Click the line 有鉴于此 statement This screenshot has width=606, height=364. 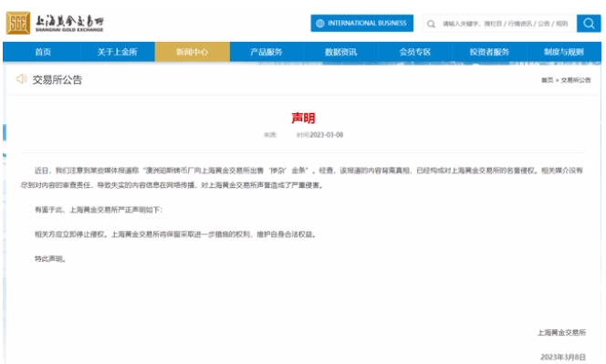[99, 210]
